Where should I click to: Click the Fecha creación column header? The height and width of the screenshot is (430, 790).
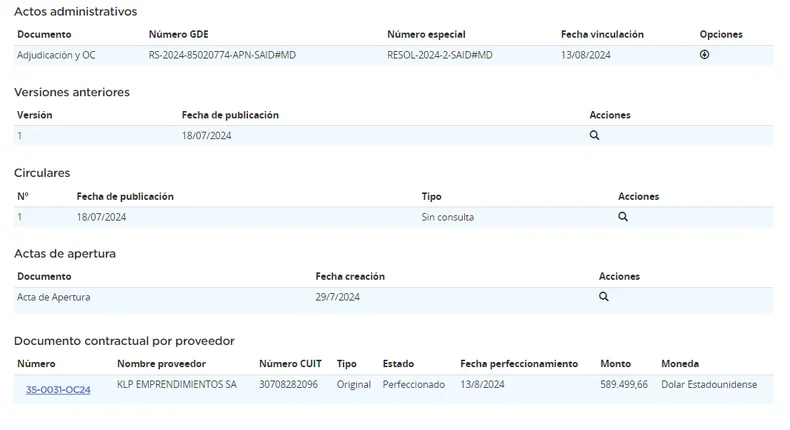coord(349,276)
